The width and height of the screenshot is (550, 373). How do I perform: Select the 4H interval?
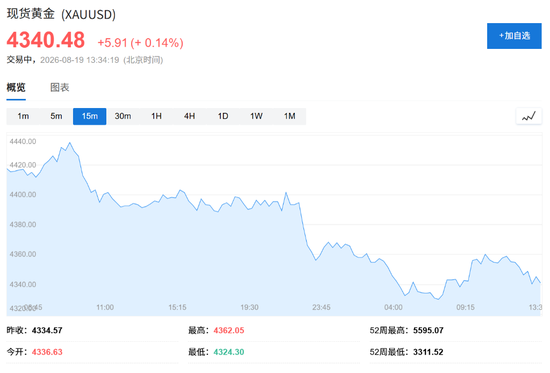pyautogui.click(x=189, y=116)
